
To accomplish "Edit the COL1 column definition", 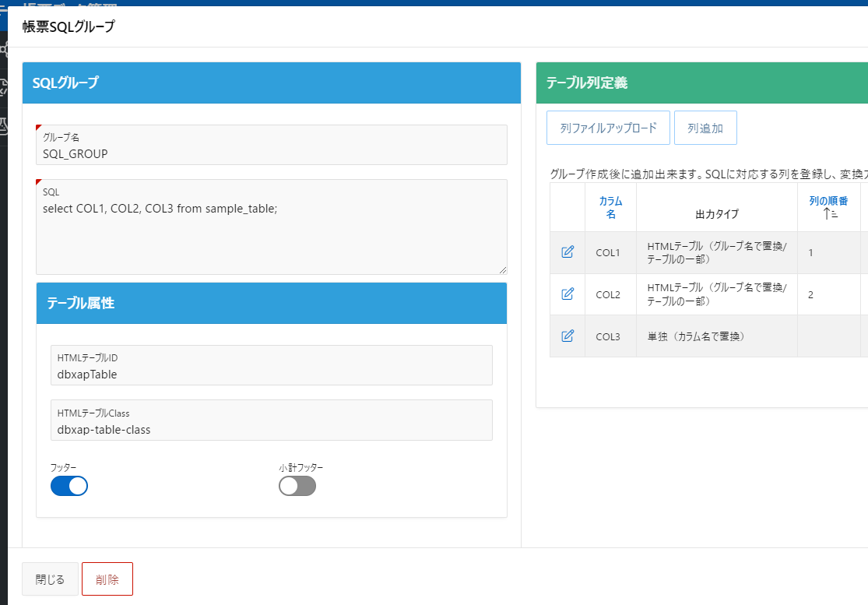I will (x=566, y=252).
